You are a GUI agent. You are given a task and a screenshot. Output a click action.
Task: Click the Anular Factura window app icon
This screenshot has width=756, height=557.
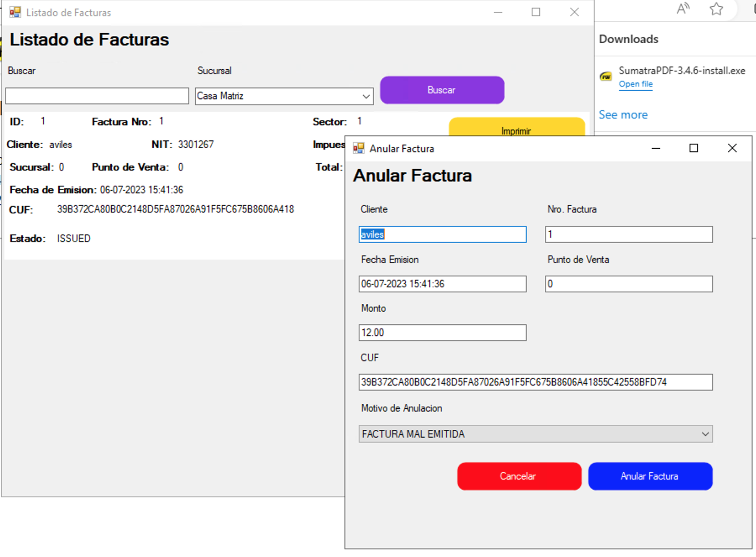358,148
